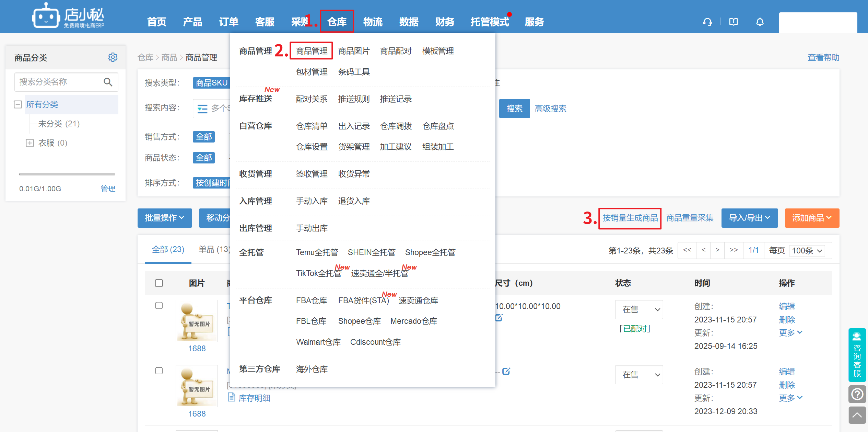Screen dimensions: 868x432
Task: Open the help manual book icon
Action: point(734,22)
